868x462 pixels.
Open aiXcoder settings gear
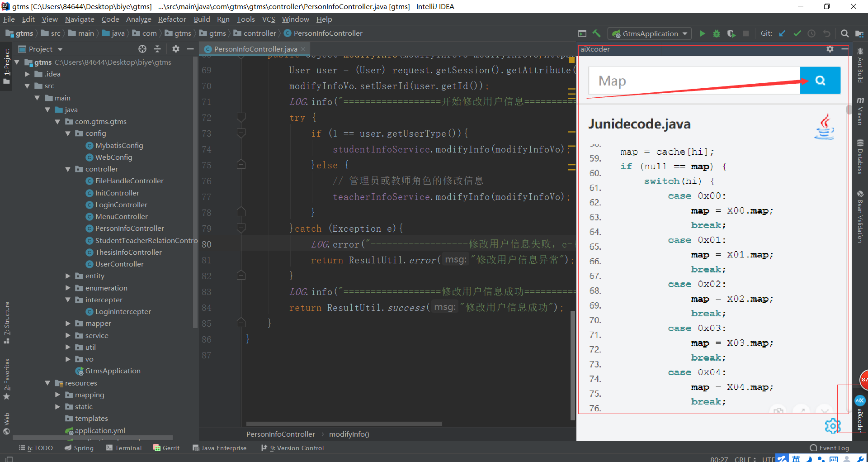point(830,49)
